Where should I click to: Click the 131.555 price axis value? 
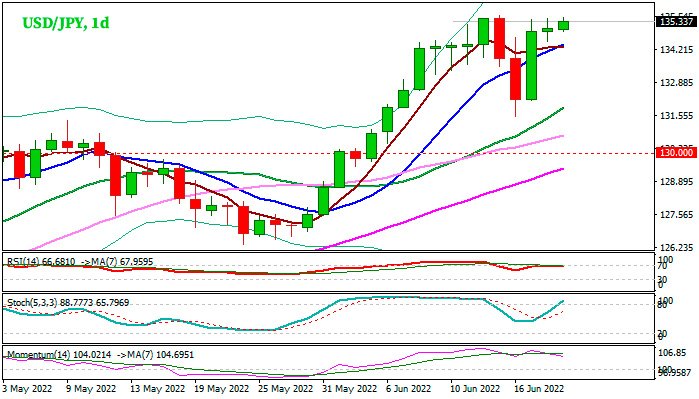pyautogui.click(x=676, y=116)
